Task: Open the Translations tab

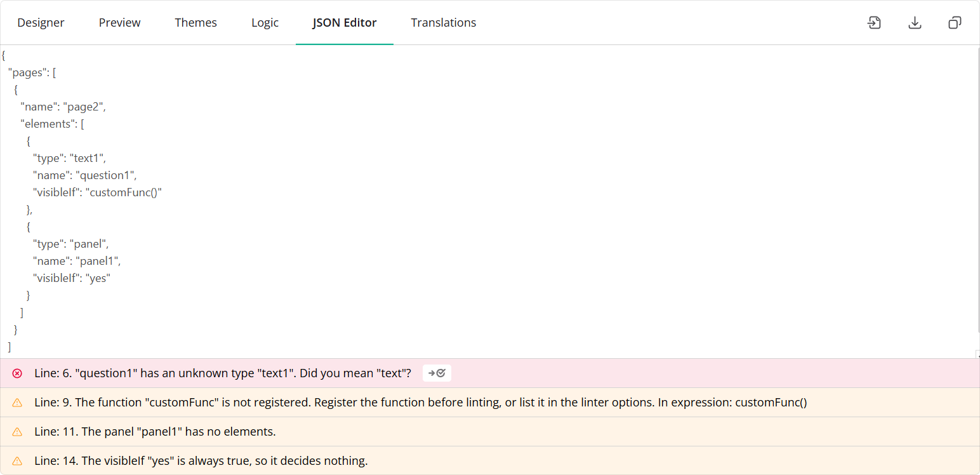Action: tap(444, 23)
